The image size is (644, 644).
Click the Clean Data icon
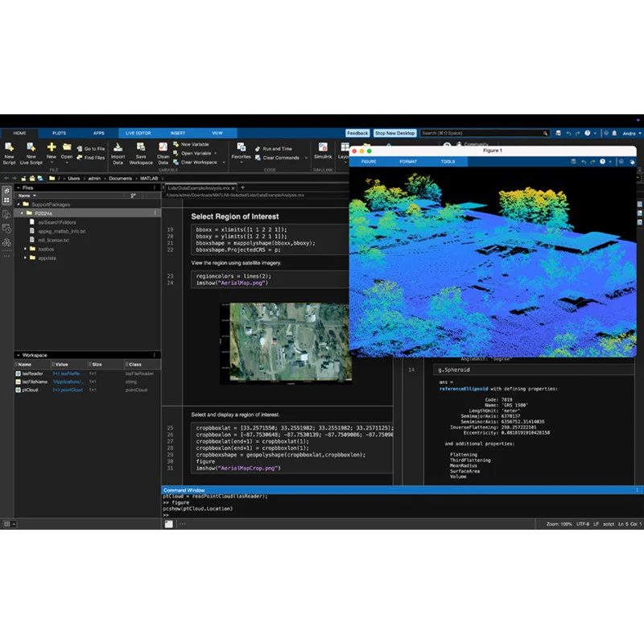pyautogui.click(x=163, y=147)
